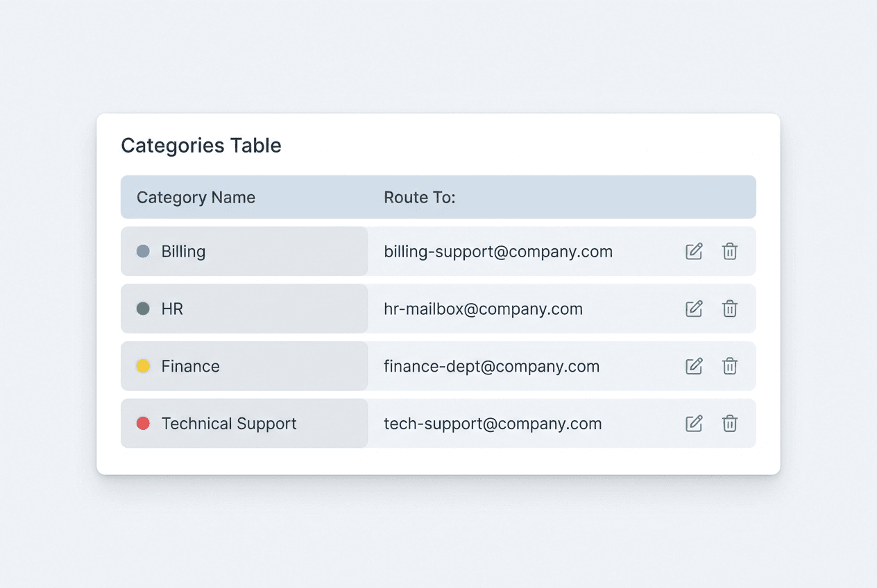Pick the yellow Finance color dot

pyautogui.click(x=143, y=366)
